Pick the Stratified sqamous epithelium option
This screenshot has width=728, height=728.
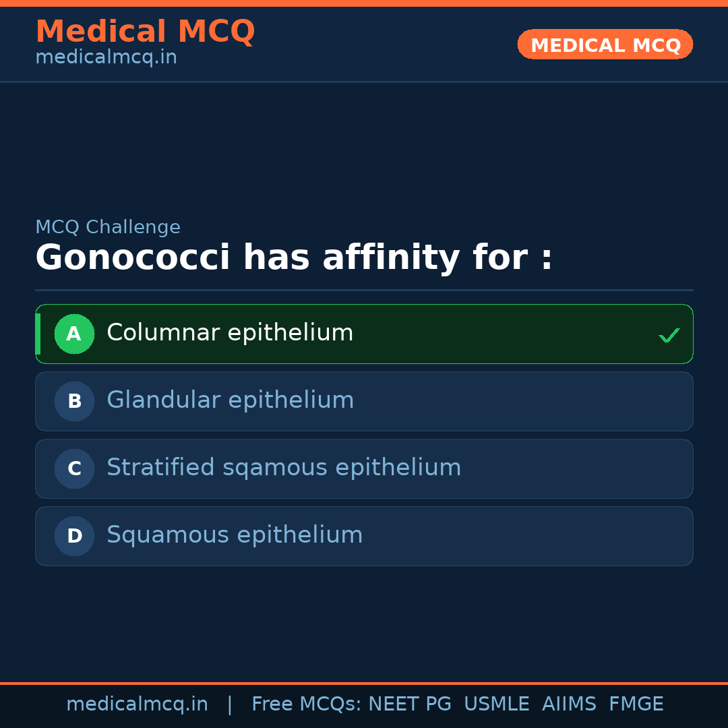[x=284, y=468]
